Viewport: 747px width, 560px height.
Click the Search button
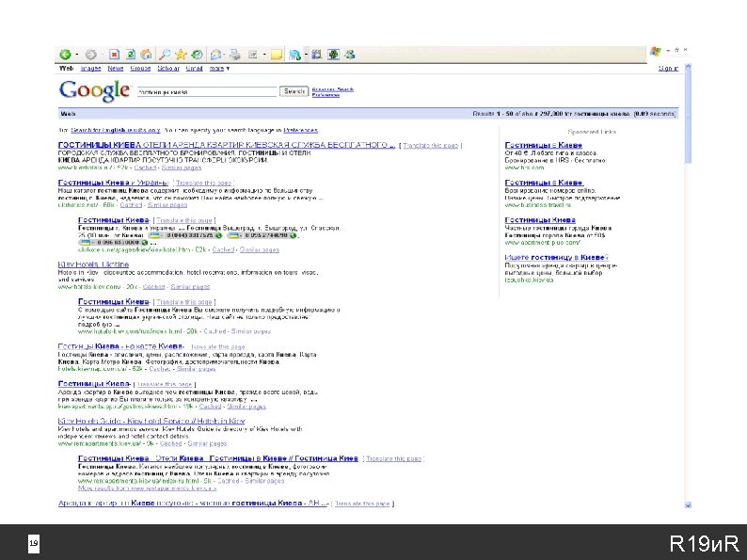point(294,91)
